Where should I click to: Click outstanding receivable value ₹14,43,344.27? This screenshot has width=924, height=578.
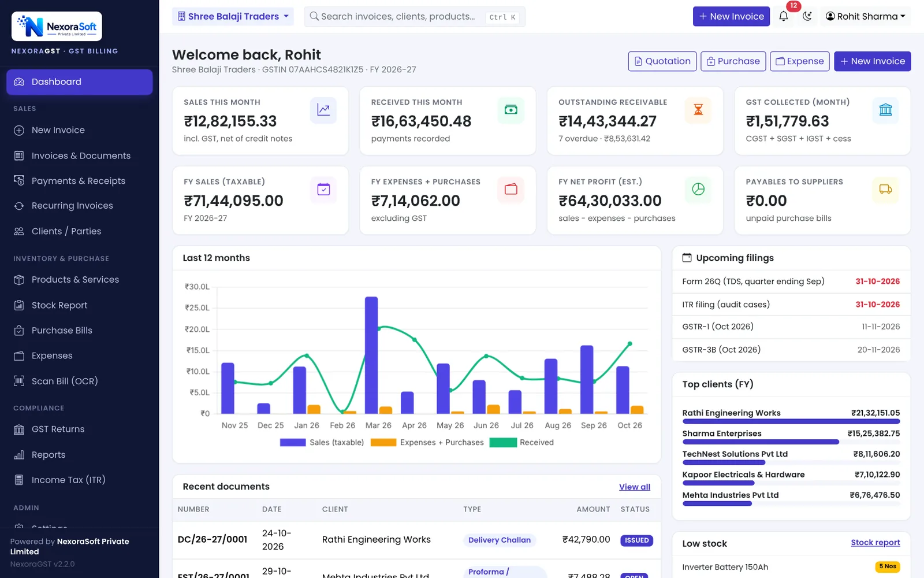pyautogui.click(x=608, y=121)
